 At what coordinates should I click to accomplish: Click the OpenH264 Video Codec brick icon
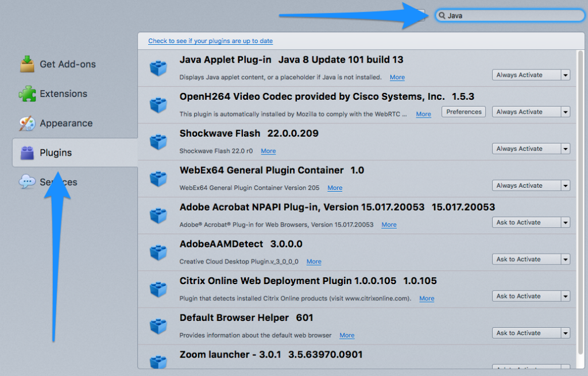click(x=158, y=105)
